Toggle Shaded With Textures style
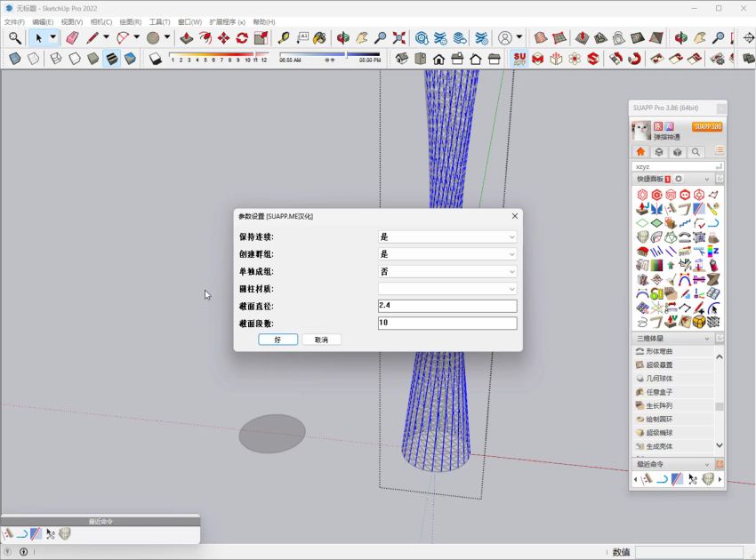756x560 pixels. (111, 59)
